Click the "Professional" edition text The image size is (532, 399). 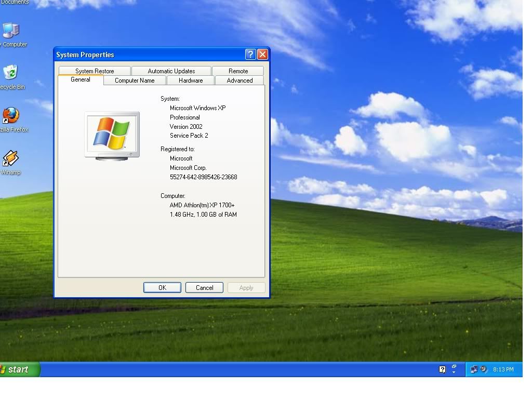[x=185, y=117]
